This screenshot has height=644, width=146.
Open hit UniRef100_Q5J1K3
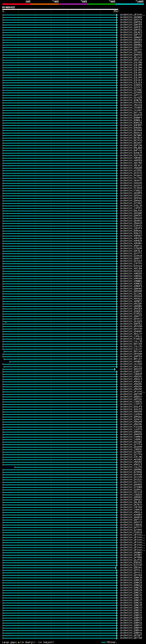(131, 58)
